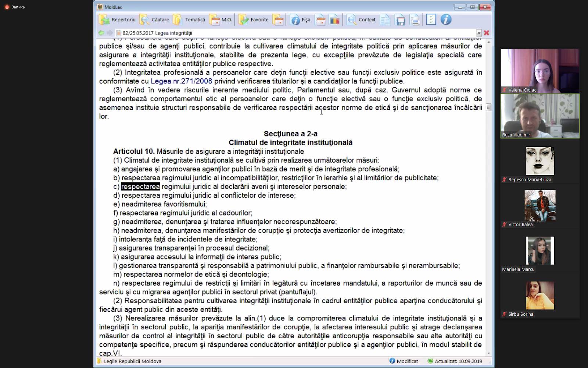Click the flag document icon

pos(334,20)
